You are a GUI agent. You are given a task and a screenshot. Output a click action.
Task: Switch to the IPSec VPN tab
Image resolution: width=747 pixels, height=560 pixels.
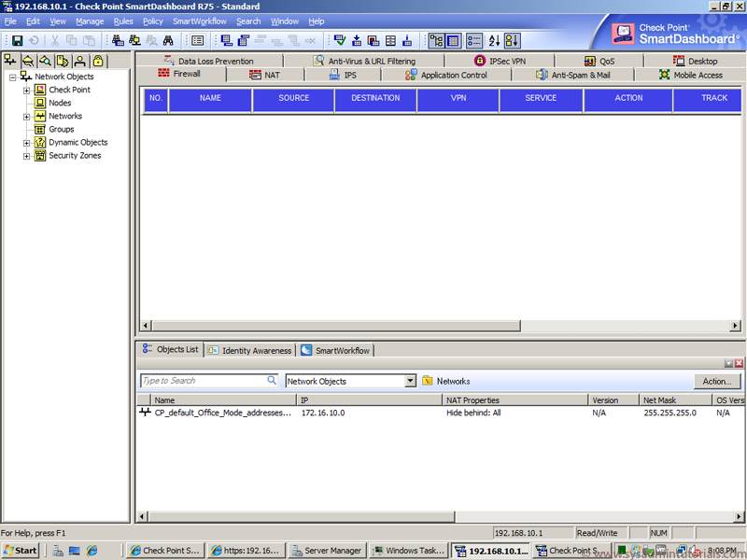[x=500, y=61]
